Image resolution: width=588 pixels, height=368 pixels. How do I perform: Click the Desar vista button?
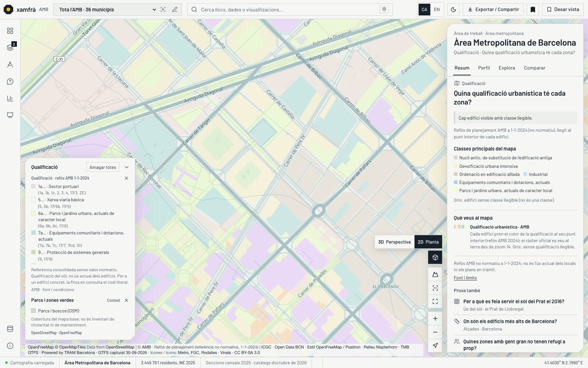coord(563,10)
